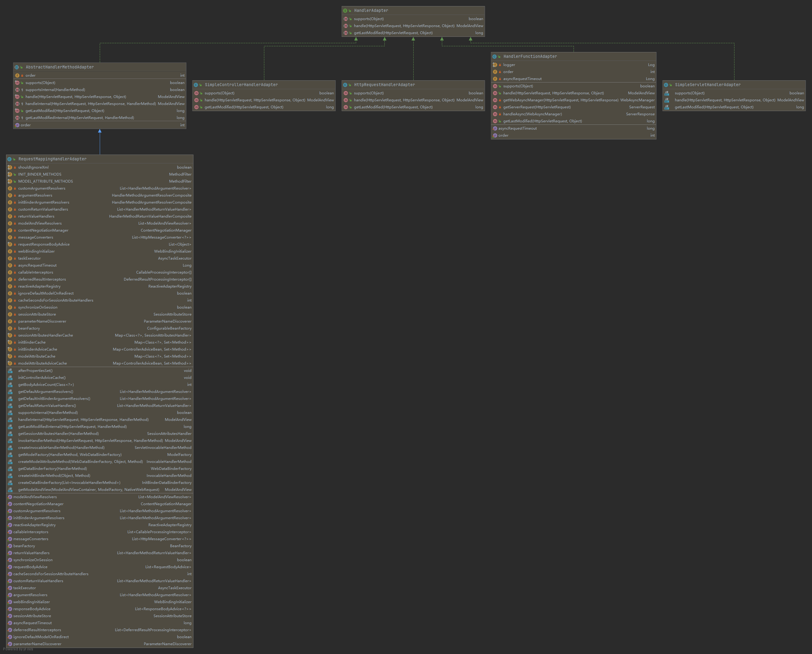Click the beanFactory BeanFactory property row
The height and width of the screenshot is (654, 812).
point(100,546)
